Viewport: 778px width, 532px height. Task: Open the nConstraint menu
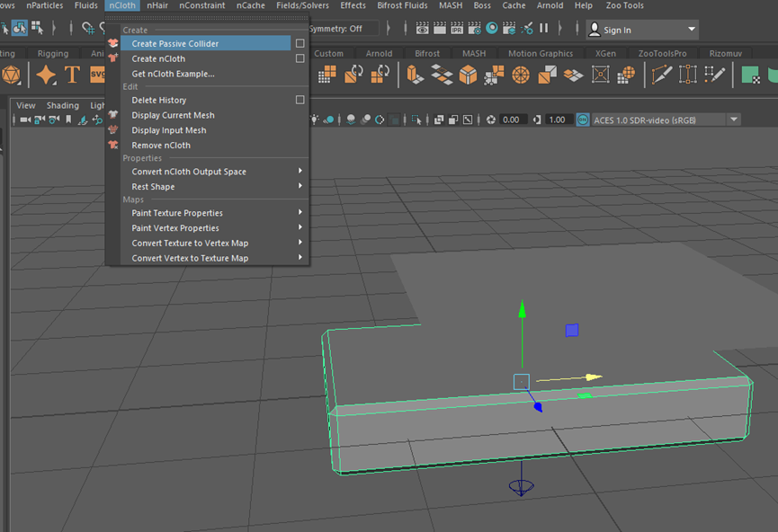point(202,5)
